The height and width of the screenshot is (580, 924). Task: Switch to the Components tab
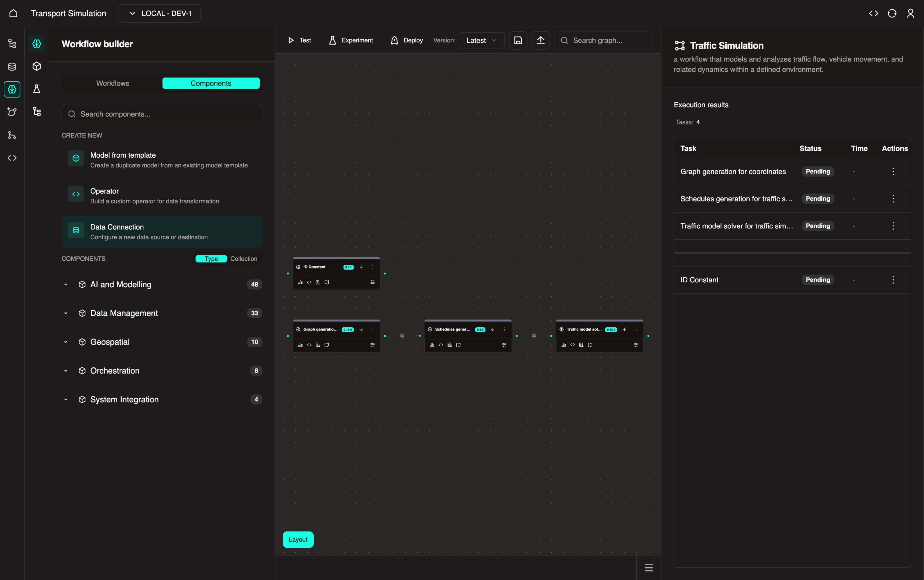tap(211, 83)
